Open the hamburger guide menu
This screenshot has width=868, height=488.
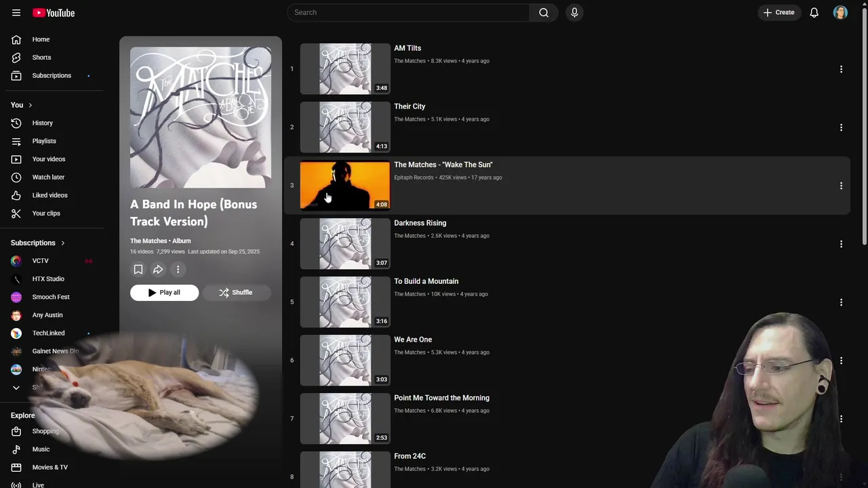(x=16, y=12)
